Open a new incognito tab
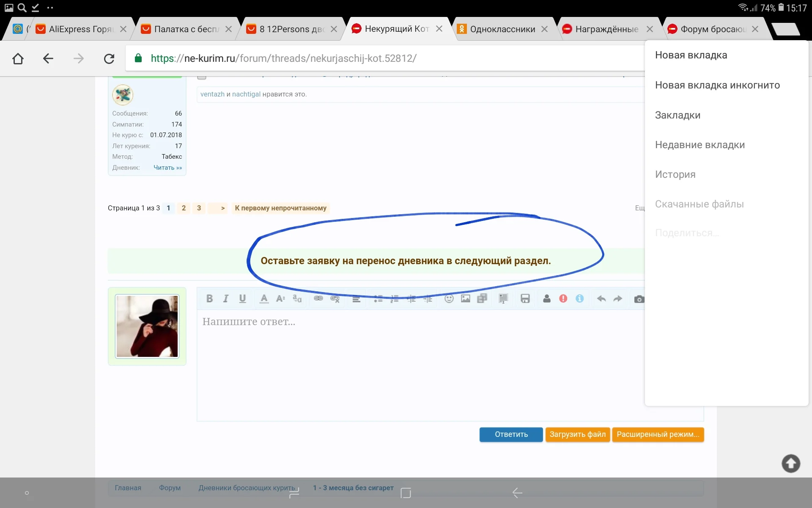 (718, 85)
